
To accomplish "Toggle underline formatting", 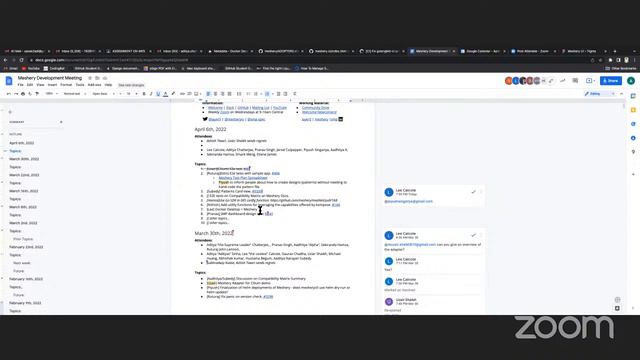I will (158, 94).
